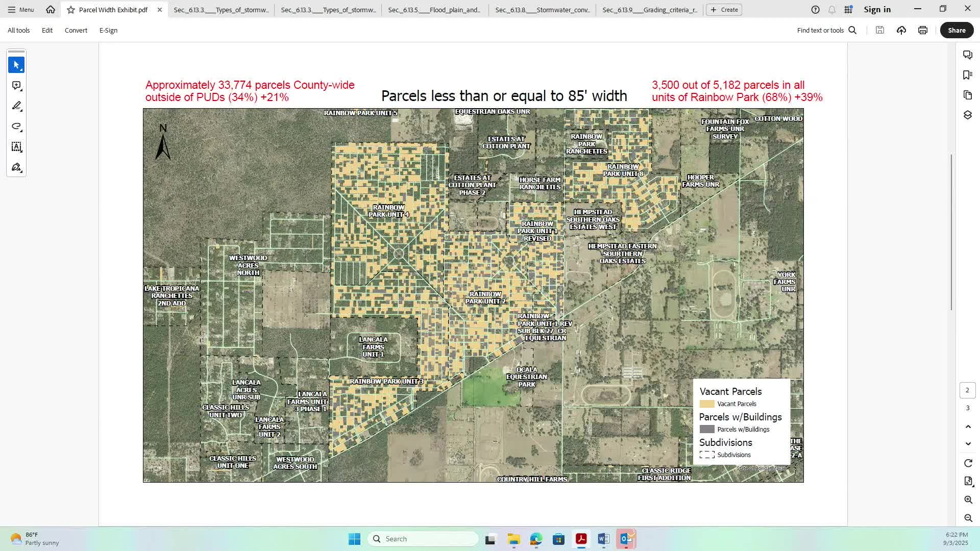
Task: Select the highlighter pen tool
Action: coord(16,106)
